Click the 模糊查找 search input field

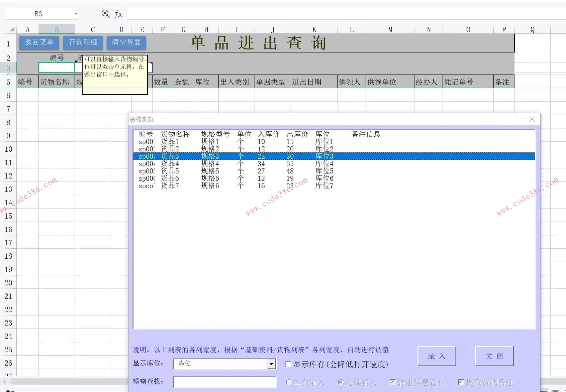point(224,382)
